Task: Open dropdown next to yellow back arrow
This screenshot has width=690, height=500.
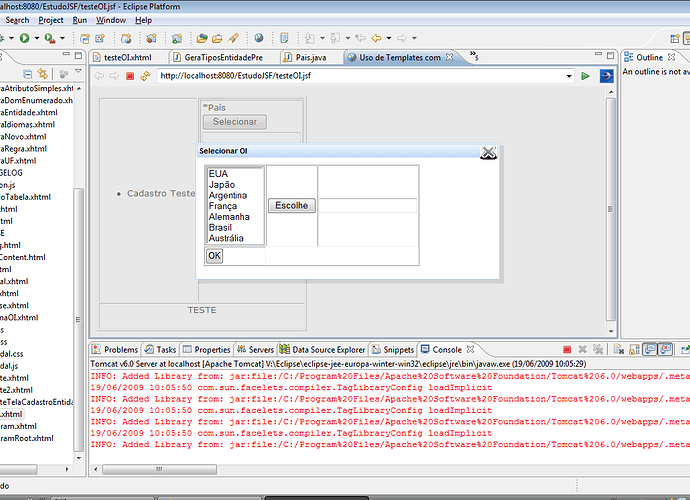Action: coord(389,38)
